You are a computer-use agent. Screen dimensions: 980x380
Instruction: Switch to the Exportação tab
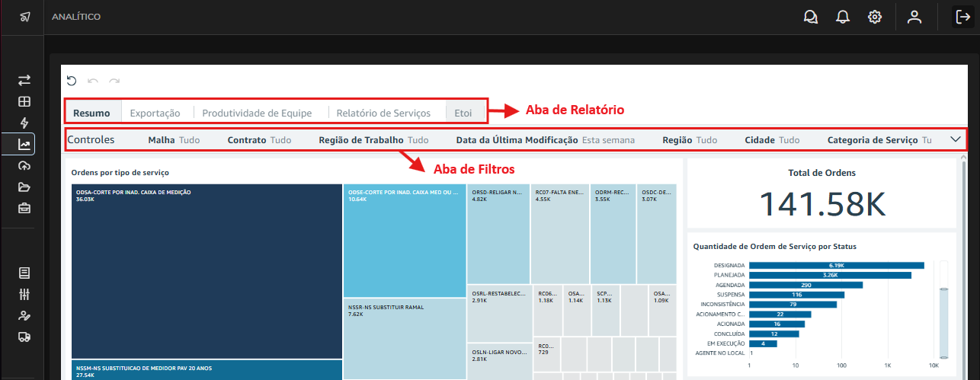(x=155, y=113)
